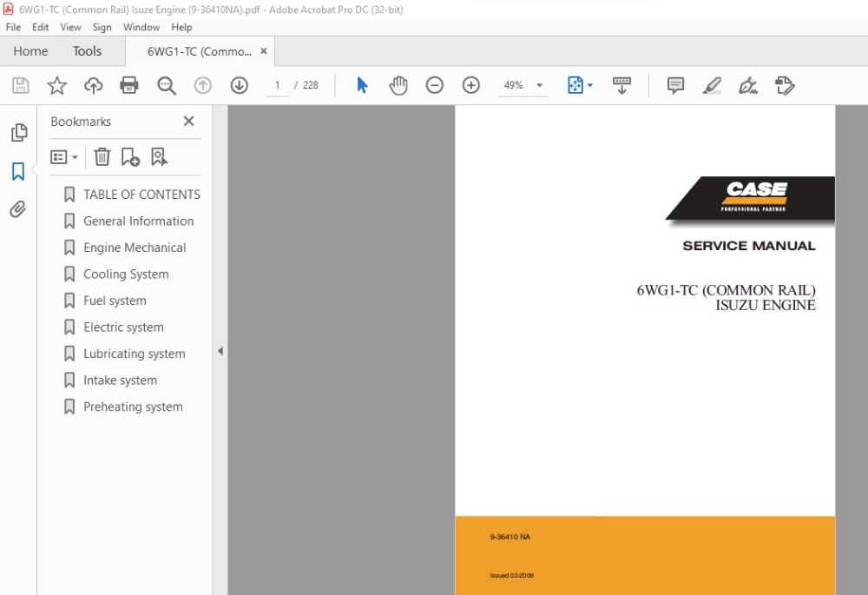The height and width of the screenshot is (595, 868).
Task: Open the bookmark options list dropdown
Action: point(64,157)
